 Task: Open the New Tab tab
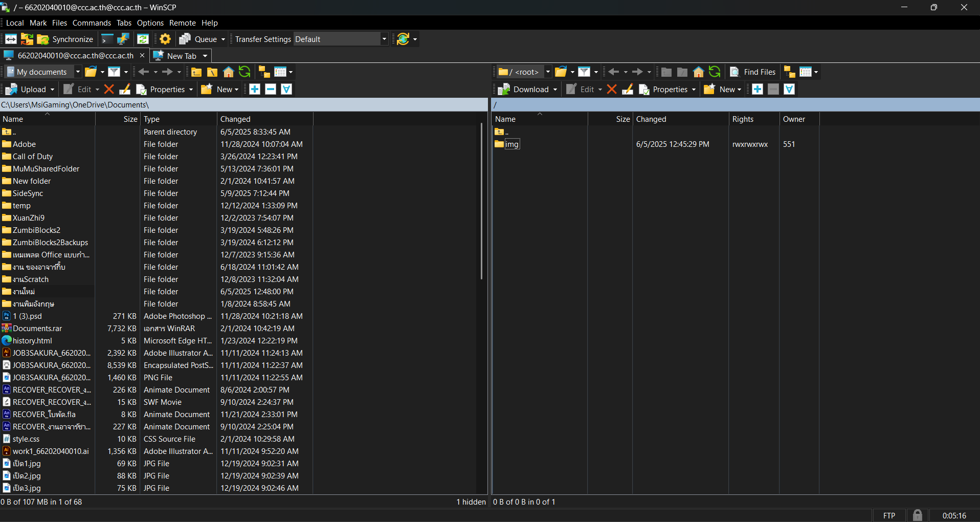click(x=182, y=56)
